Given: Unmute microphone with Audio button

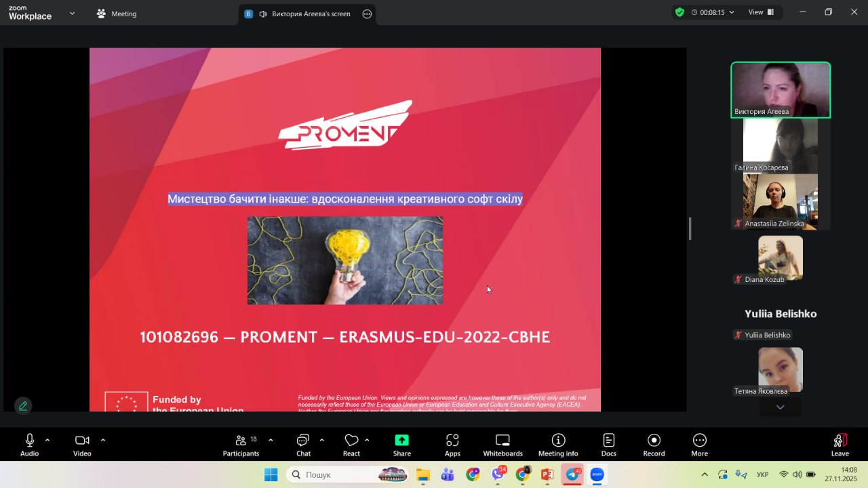Looking at the screenshot, I should point(29,445).
